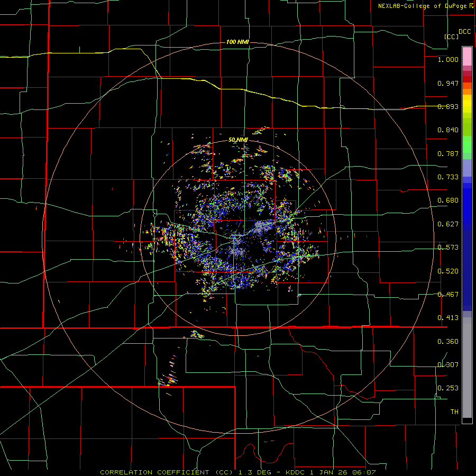Viewport: 476px width, 476px height.
Task: Select the 0.947 scale label
Action: click(448, 83)
